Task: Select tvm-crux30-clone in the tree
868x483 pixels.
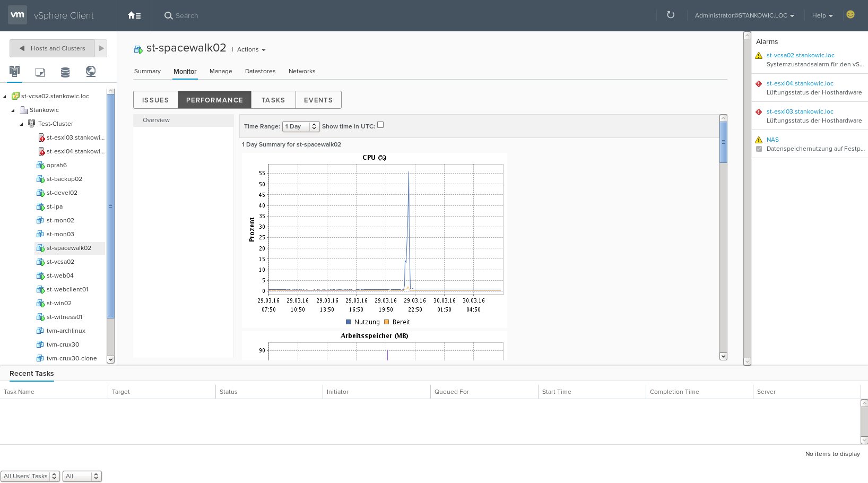Action: (71, 358)
